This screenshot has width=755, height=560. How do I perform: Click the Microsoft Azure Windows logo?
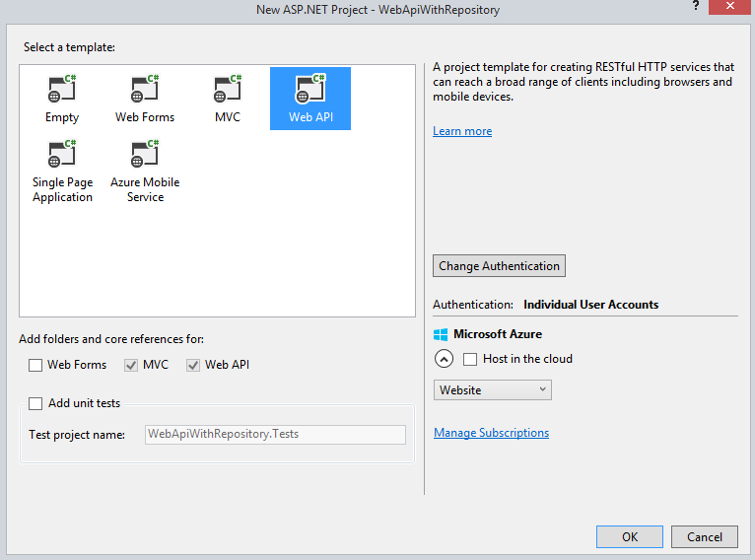(441, 334)
